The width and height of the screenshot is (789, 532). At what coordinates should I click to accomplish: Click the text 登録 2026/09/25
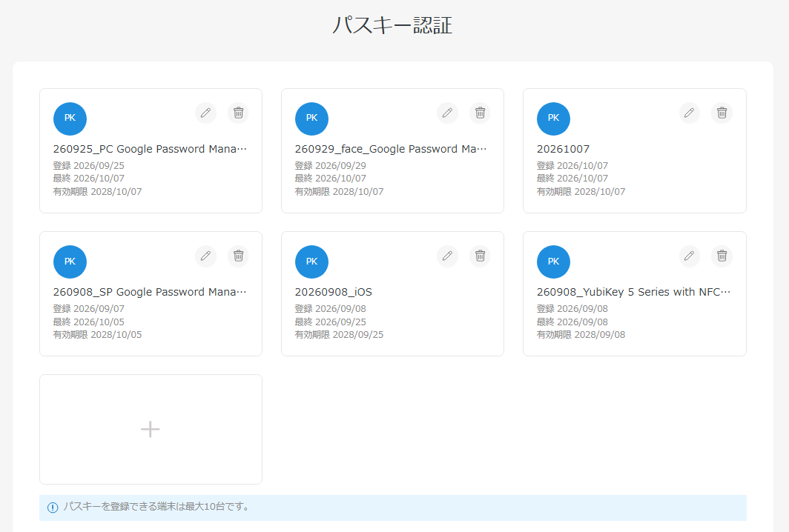point(88,165)
